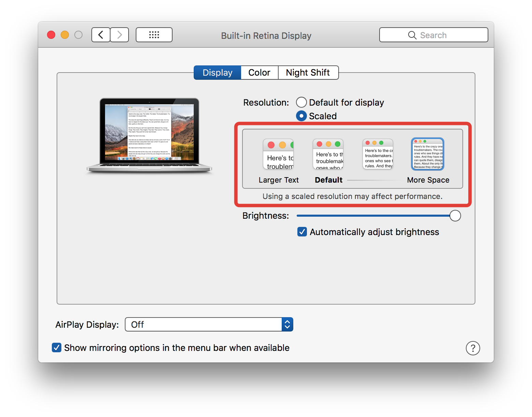Click the AirPlay Display: label

tap(87, 325)
